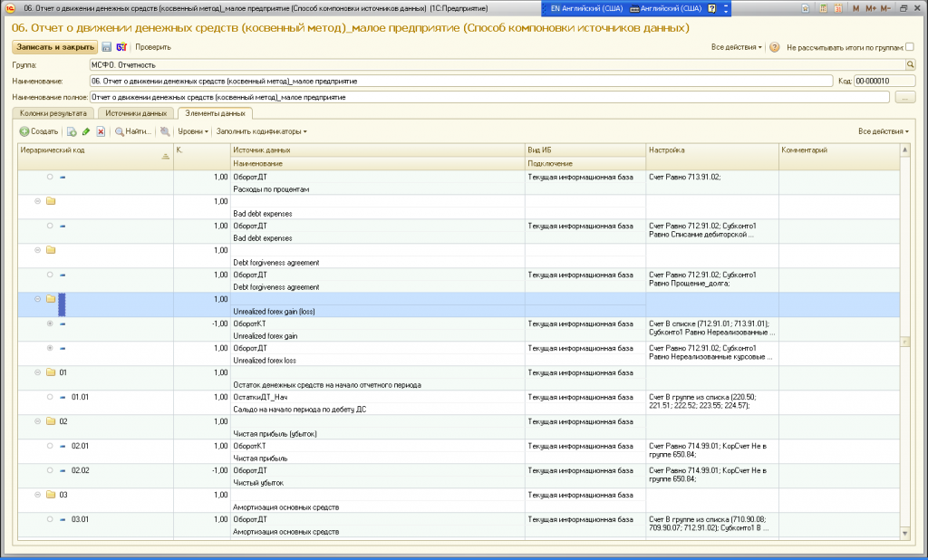The width and height of the screenshot is (928, 560).
Task: Click the sort indicator in Иерархический код header
Action: (x=166, y=156)
